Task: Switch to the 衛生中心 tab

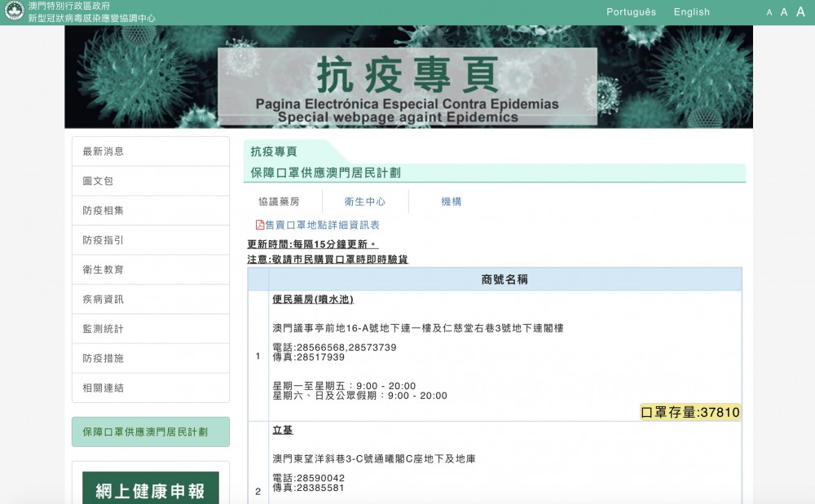Action: point(364,200)
